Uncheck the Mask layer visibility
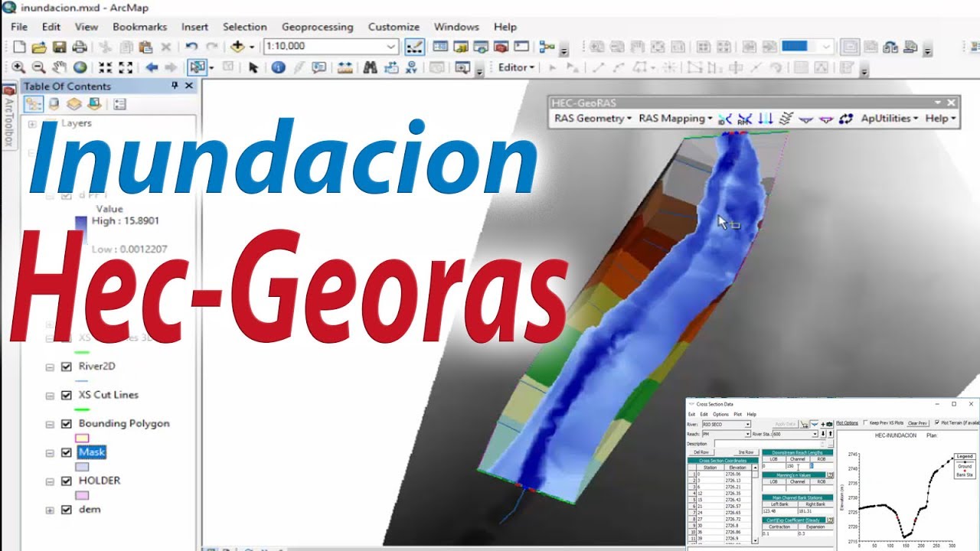 (x=67, y=452)
